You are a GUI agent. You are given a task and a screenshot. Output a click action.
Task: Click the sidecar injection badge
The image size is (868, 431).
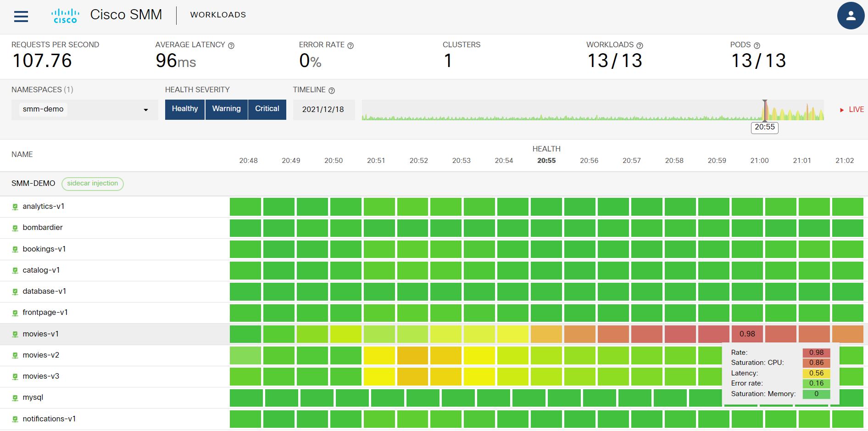point(93,184)
